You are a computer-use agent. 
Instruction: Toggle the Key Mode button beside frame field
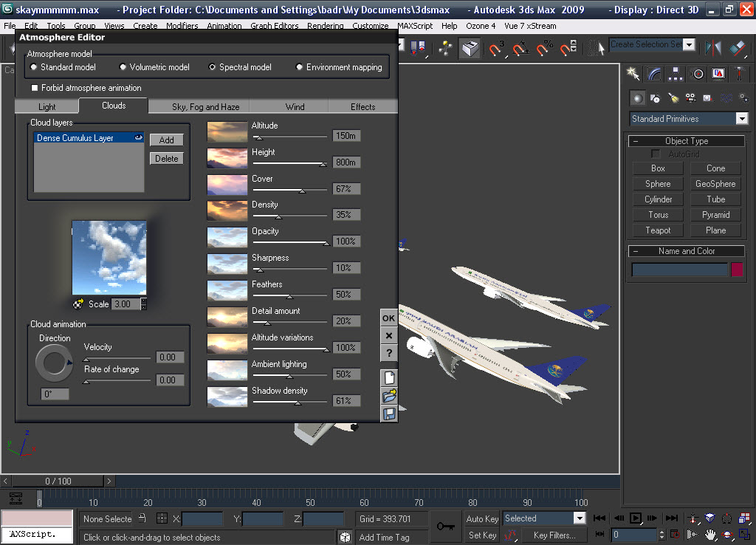600,534
